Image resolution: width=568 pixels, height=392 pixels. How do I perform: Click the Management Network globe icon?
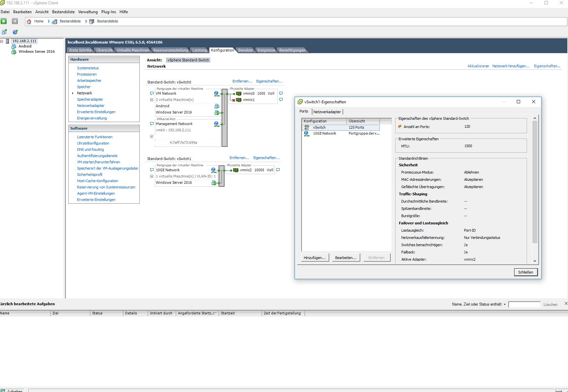pos(216,124)
